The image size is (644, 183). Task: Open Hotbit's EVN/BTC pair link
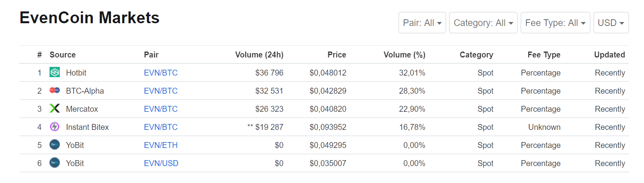click(161, 73)
